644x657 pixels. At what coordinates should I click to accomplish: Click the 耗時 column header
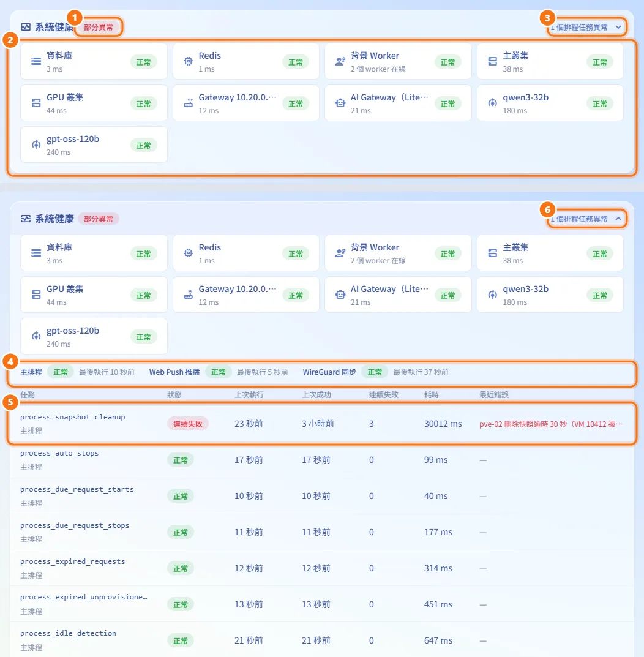tap(432, 395)
